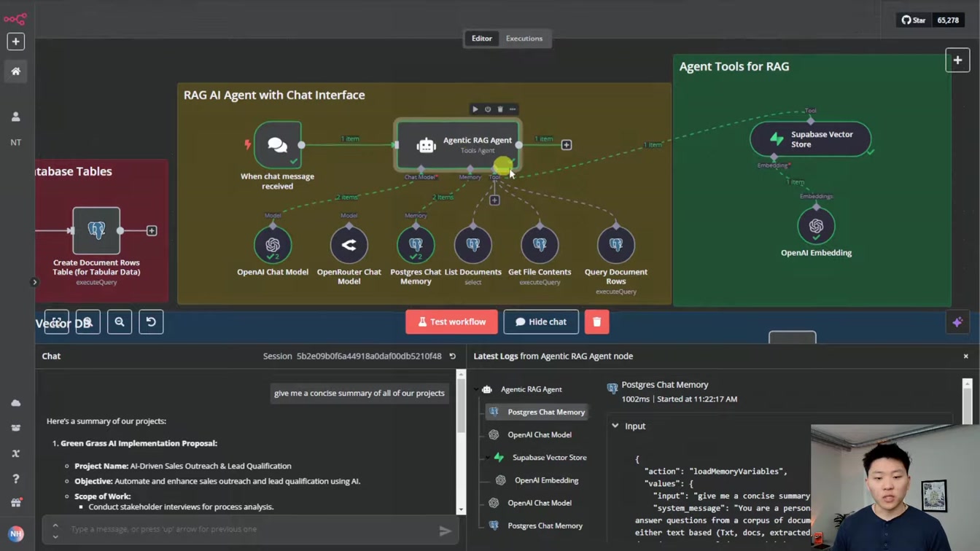Click the NH user avatar

[x=15, y=534]
